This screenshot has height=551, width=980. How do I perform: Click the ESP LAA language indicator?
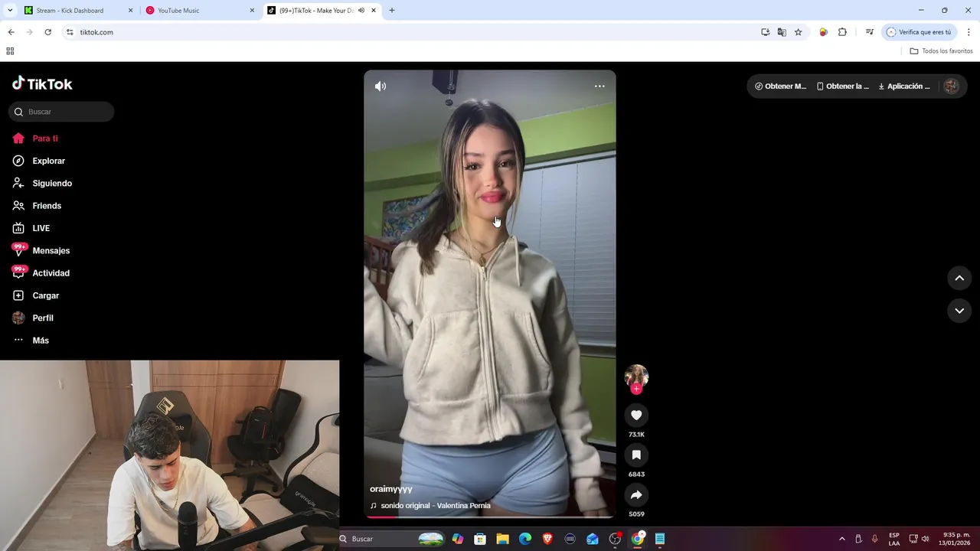894,539
